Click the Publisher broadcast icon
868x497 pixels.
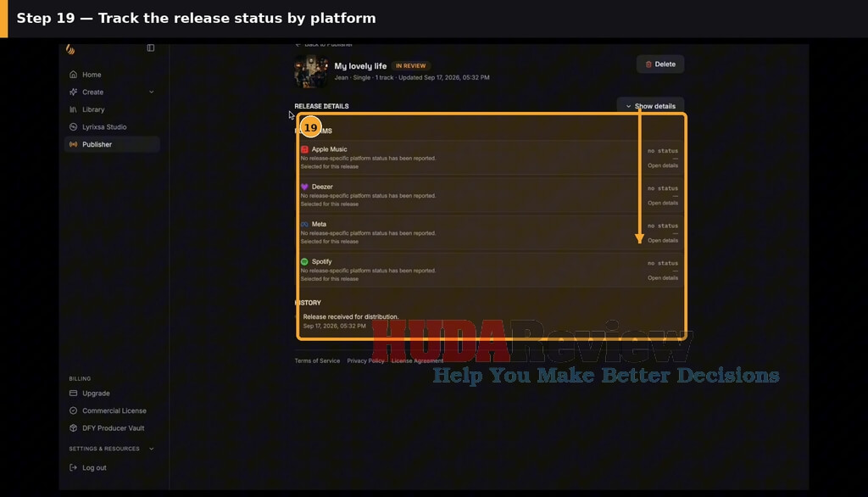point(73,145)
